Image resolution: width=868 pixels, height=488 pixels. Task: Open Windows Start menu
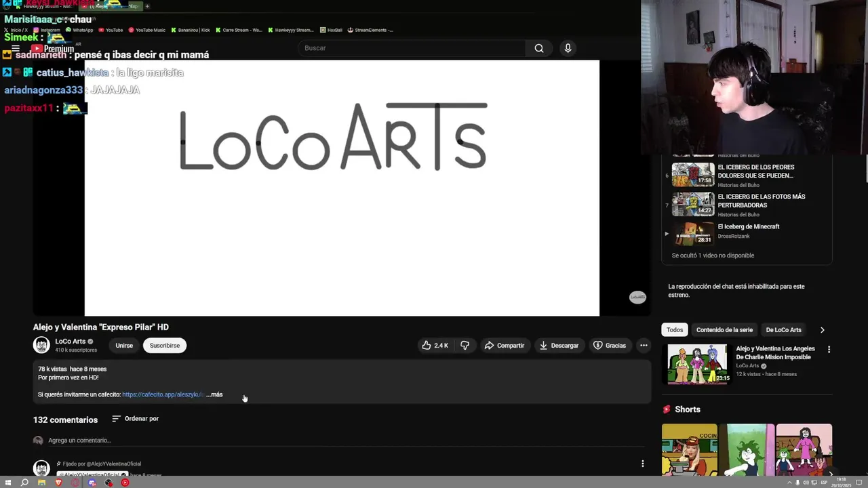coord(8,483)
